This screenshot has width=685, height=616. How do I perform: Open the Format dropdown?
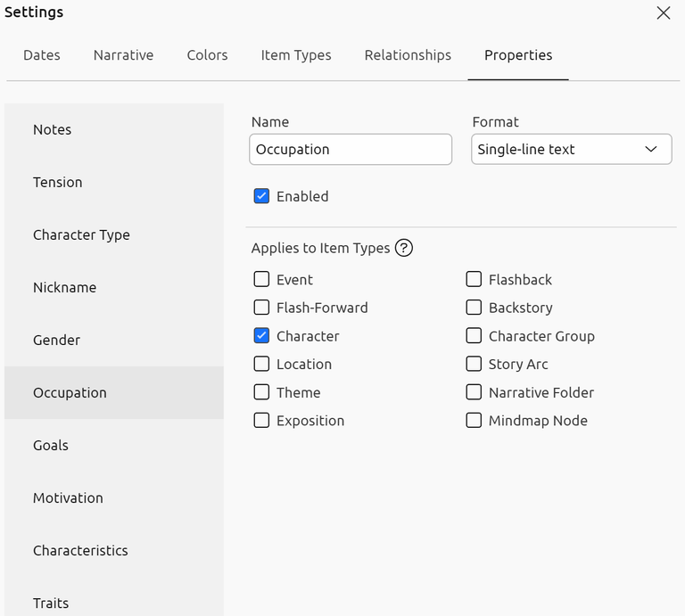(571, 150)
